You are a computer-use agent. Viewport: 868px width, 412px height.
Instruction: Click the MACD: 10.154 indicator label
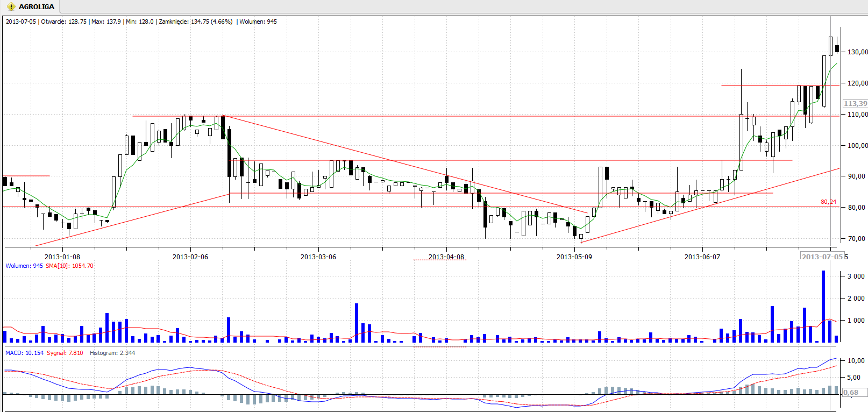click(25, 353)
